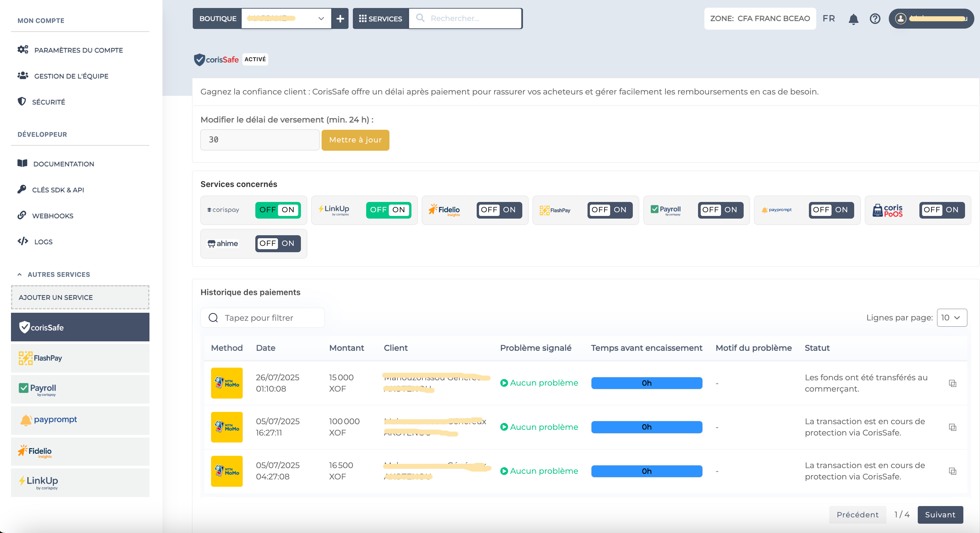Open the notifications bell icon
This screenshot has height=533, width=980.
853,19
